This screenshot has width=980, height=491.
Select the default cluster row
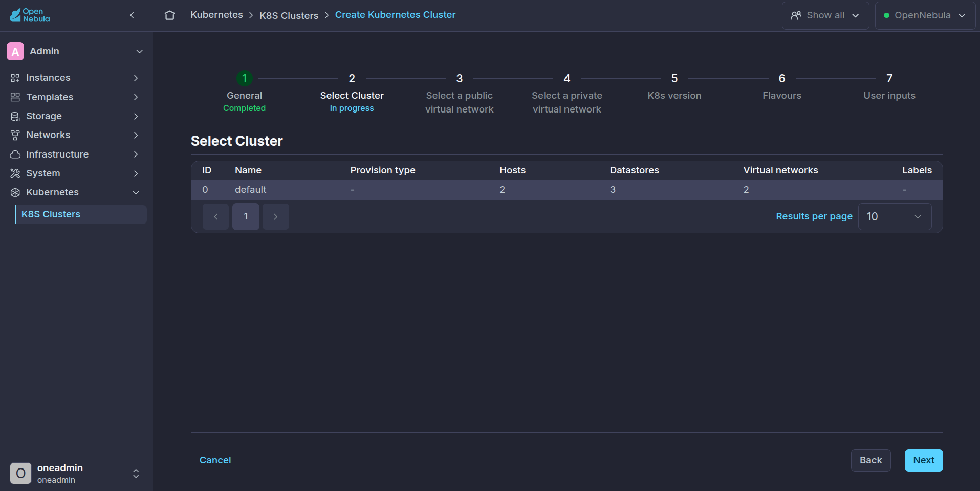(x=567, y=190)
